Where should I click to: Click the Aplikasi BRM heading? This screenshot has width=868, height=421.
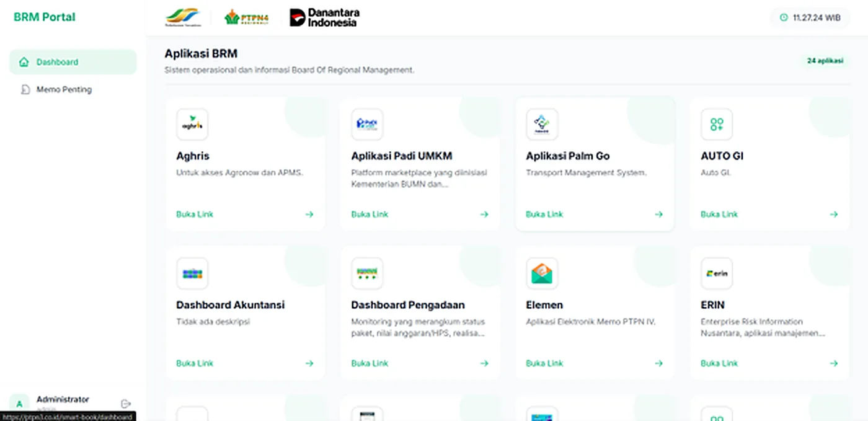[201, 54]
